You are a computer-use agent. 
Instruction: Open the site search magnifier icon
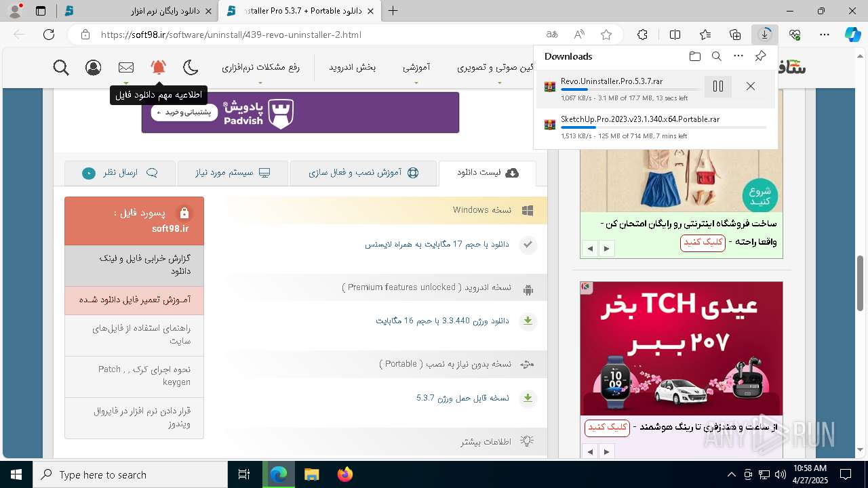pyautogui.click(x=61, y=67)
